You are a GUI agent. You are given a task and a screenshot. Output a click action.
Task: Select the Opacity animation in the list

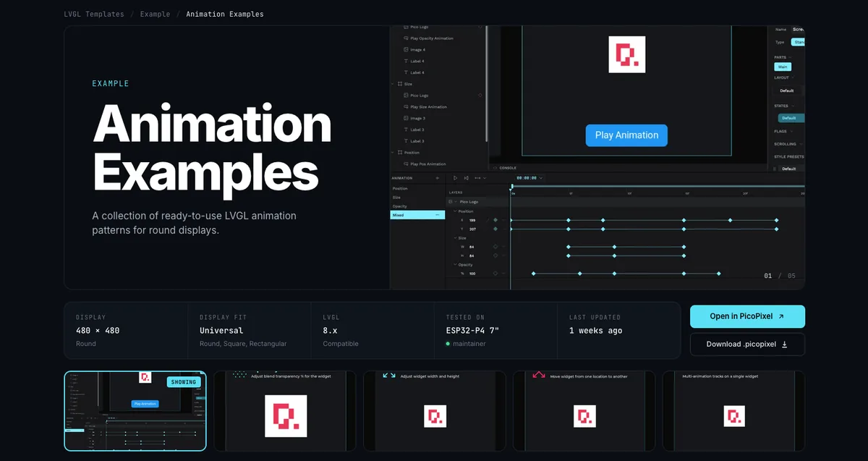pyautogui.click(x=417, y=206)
